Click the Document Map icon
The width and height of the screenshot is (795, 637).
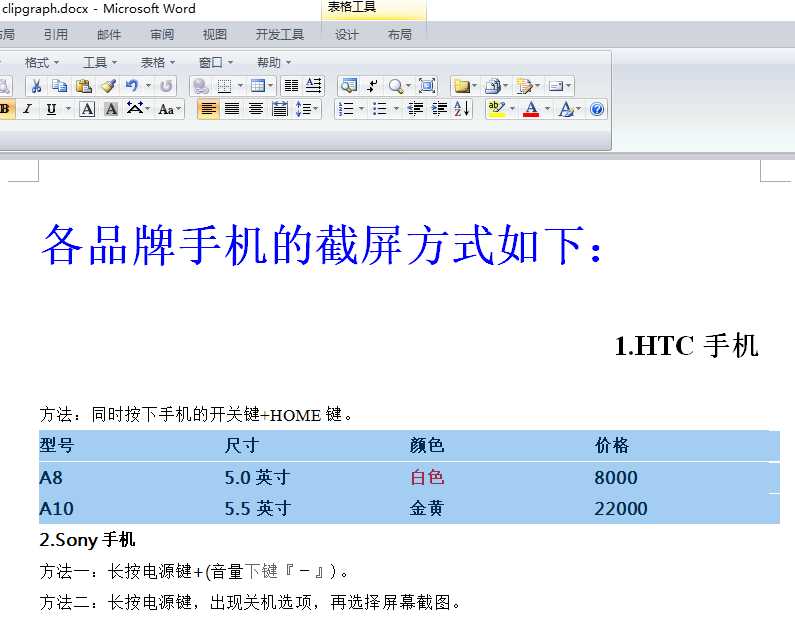click(349, 86)
